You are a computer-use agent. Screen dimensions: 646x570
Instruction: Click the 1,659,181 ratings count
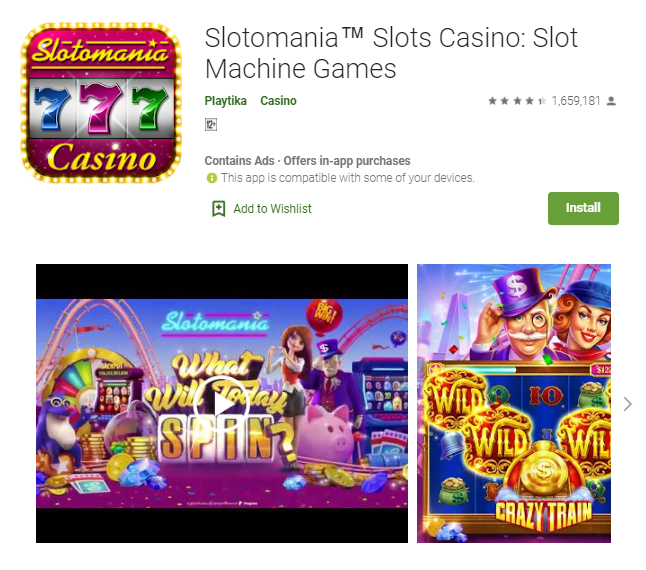pyautogui.click(x=576, y=101)
